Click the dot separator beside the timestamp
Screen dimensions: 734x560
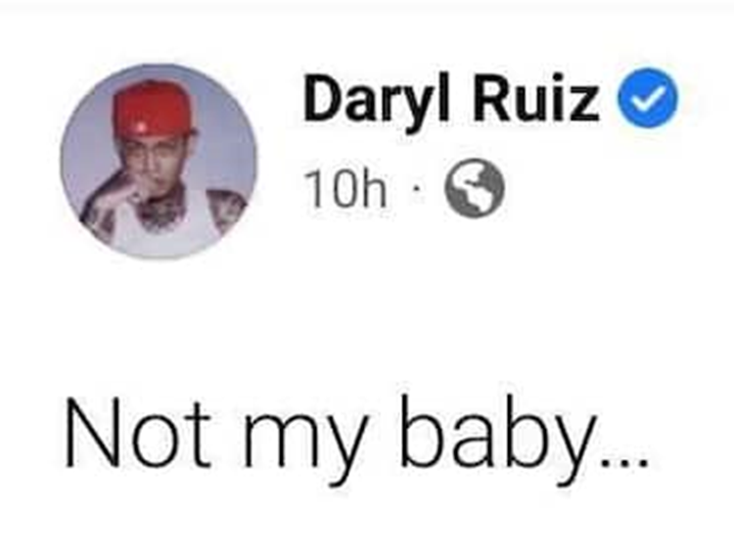(415, 189)
